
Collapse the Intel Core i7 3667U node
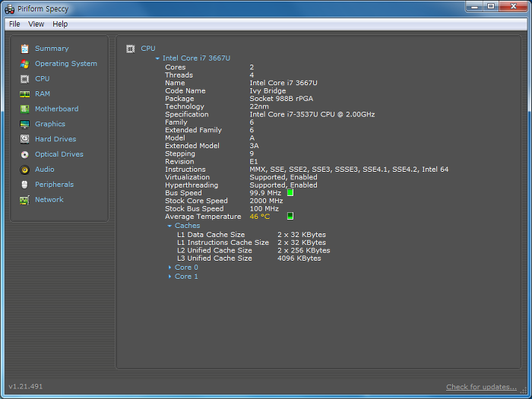pos(157,59)
